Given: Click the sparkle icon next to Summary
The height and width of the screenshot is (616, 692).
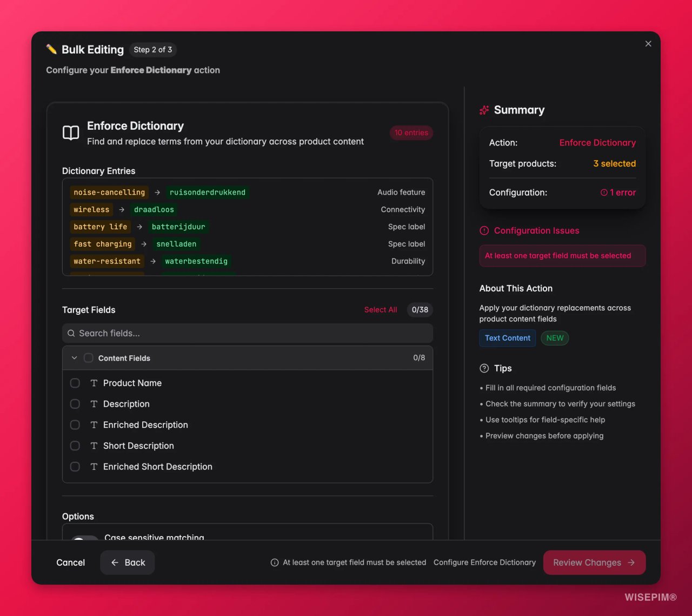Looking at the screenshot, I should (x=484, y=110).
